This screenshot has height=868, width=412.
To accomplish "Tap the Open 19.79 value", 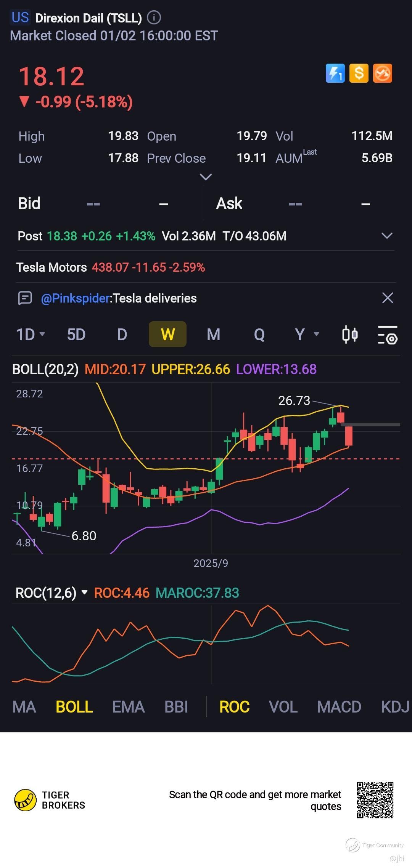I will 252,136.
